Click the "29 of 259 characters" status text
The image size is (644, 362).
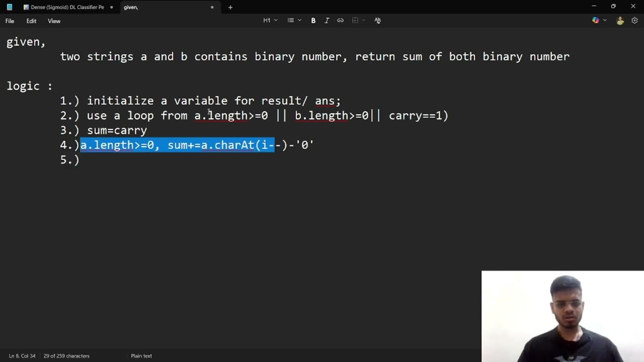coord(66,355)
